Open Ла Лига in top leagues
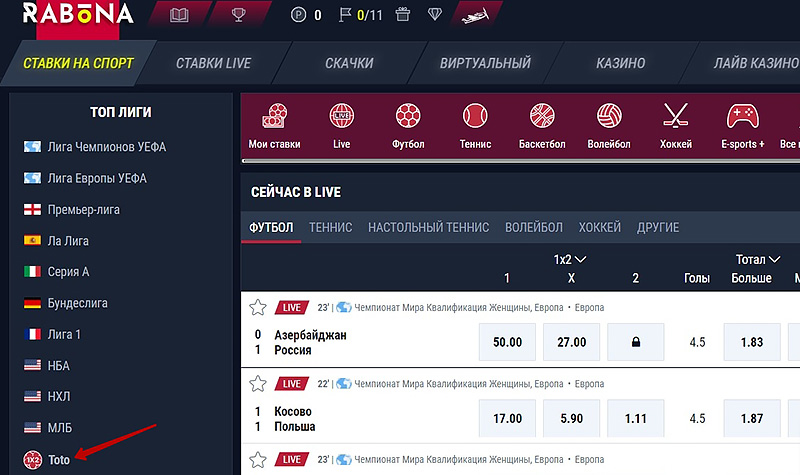The width and height of the screenshot is (800, 475). tap(56, 241)
